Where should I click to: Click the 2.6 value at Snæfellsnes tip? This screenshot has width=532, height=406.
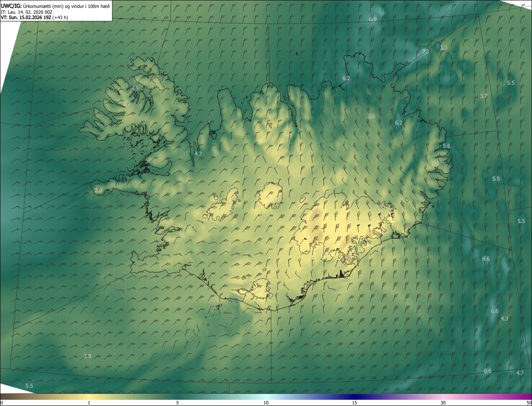99,190
